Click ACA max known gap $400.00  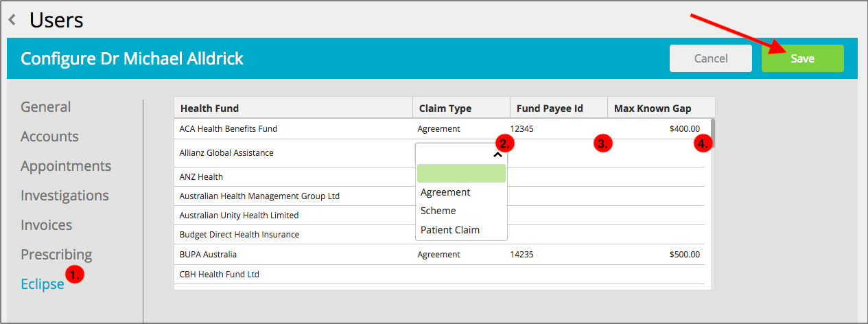[x=685, y=128]
